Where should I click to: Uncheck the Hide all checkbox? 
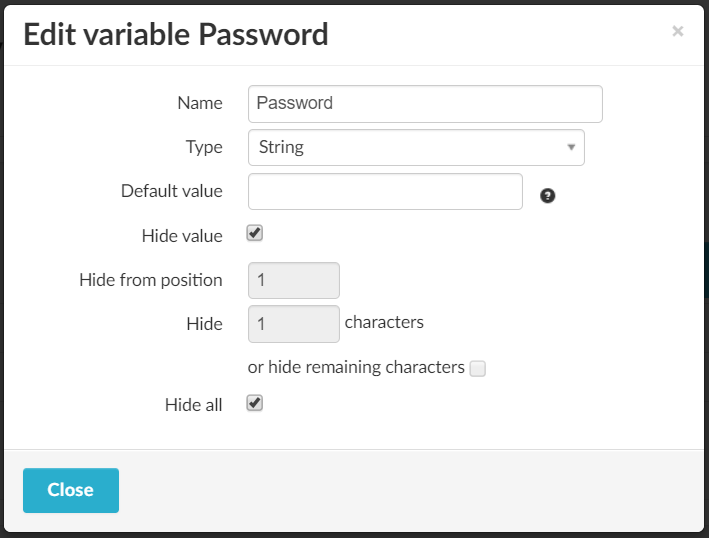coord(255,403)
